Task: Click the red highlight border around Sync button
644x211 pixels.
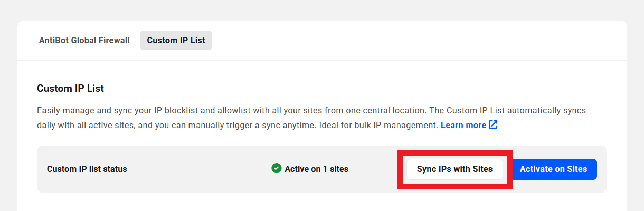Action: tap(454, 154)
